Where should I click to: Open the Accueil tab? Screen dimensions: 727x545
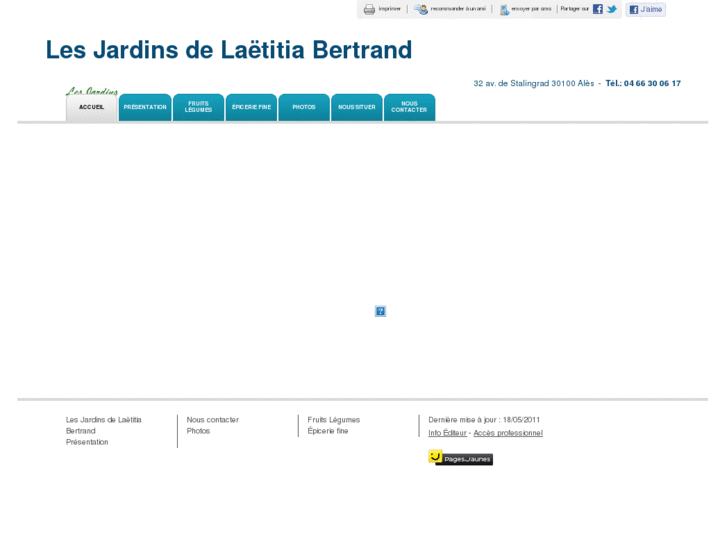(91, 107)
